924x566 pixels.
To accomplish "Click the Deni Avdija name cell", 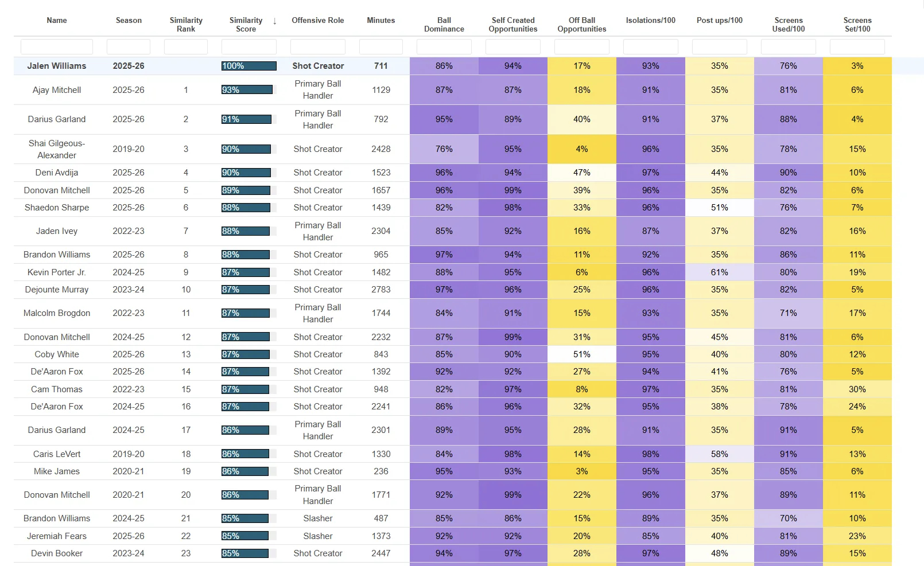I will [x=57, y=173].
